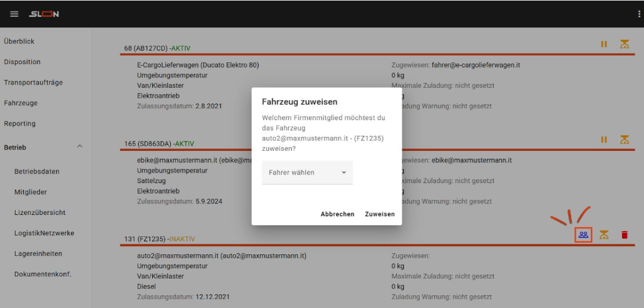644x308 pixels.
Task: Click the hourglass icon for vehicle 131
Action: (604, 235)
